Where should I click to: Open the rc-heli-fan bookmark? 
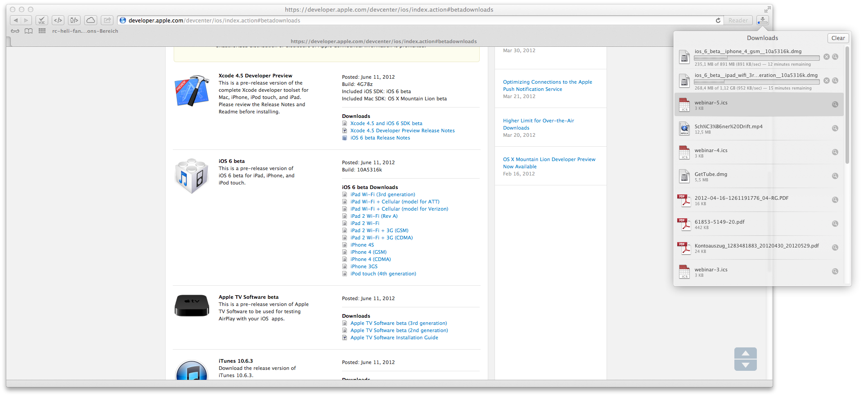(85, 31)
